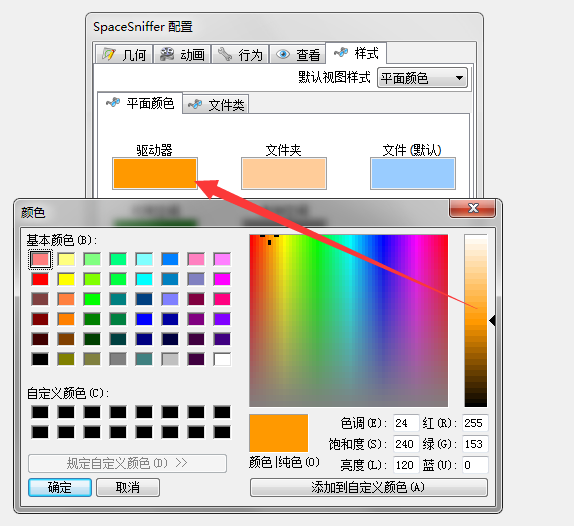574x526 pixels.
Task: Click the 驱动器 orange color box
Action: click(x=155, y=174)
